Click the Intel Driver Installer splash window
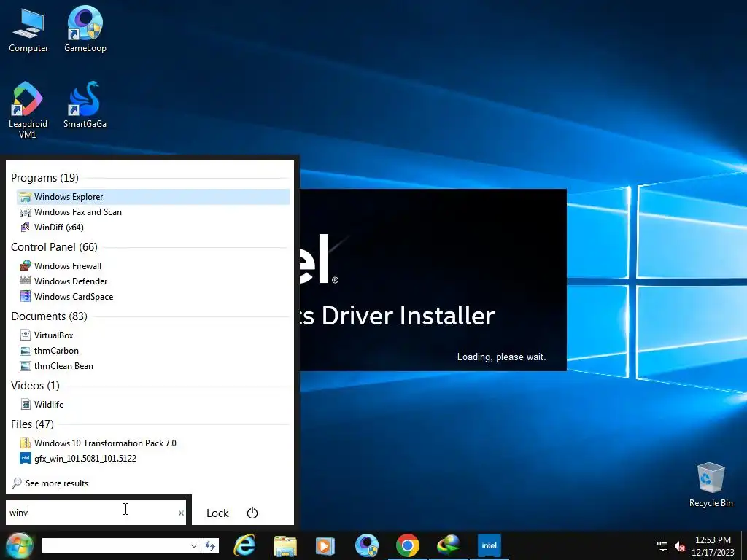 [433, 280]
